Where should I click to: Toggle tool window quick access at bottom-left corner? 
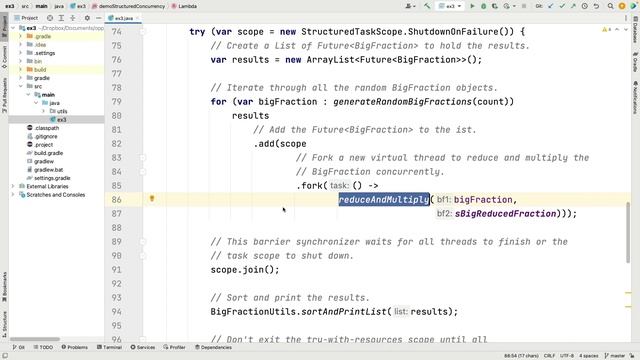coord(4,356)
